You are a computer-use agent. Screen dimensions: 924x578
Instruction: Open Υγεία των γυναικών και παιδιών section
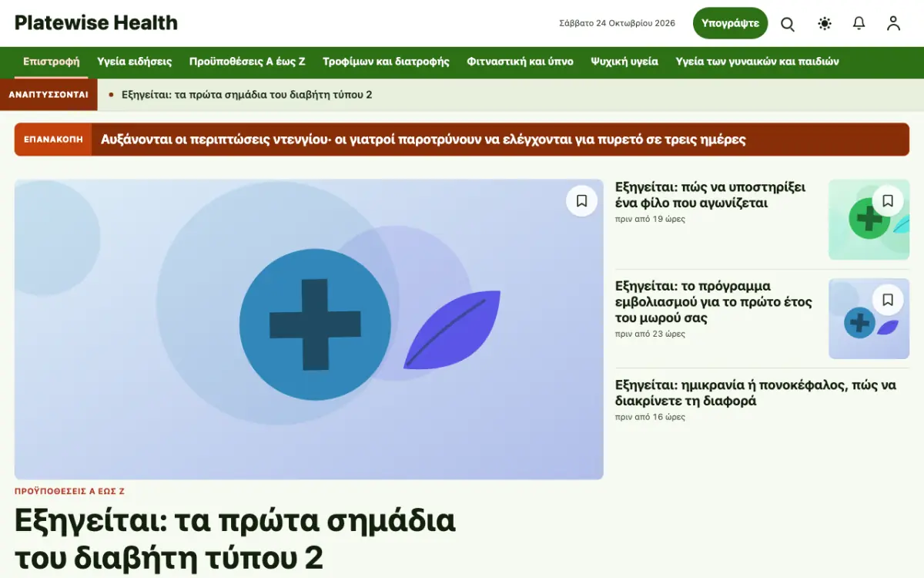click(757, 62)
